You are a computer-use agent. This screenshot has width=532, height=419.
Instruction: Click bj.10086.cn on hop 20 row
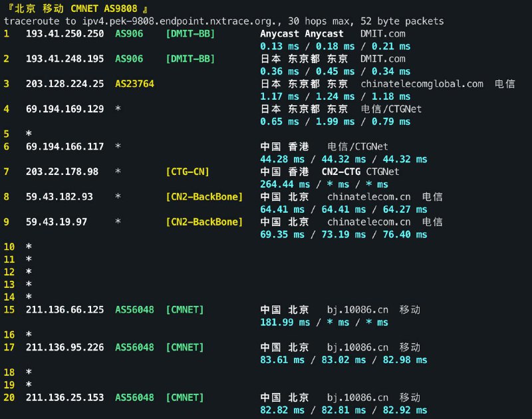coord(358,398)
